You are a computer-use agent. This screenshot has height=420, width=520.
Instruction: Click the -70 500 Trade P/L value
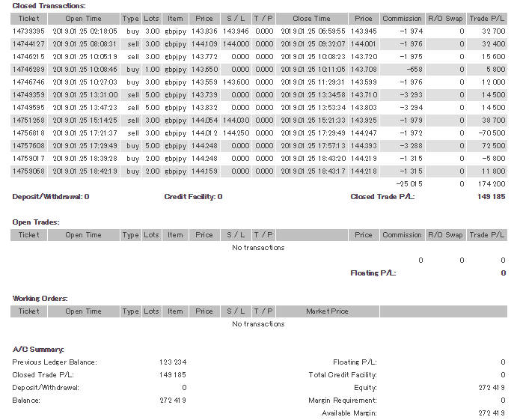(490, 133)
